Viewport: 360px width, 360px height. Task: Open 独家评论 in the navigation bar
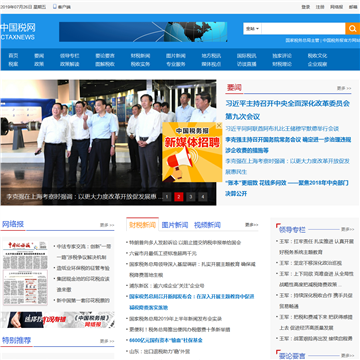pos(282,56)
